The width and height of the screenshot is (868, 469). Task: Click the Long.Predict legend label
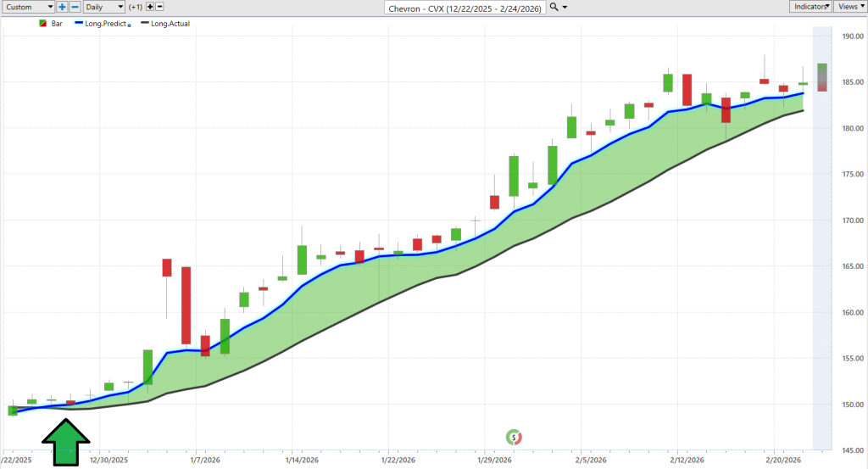105,24
